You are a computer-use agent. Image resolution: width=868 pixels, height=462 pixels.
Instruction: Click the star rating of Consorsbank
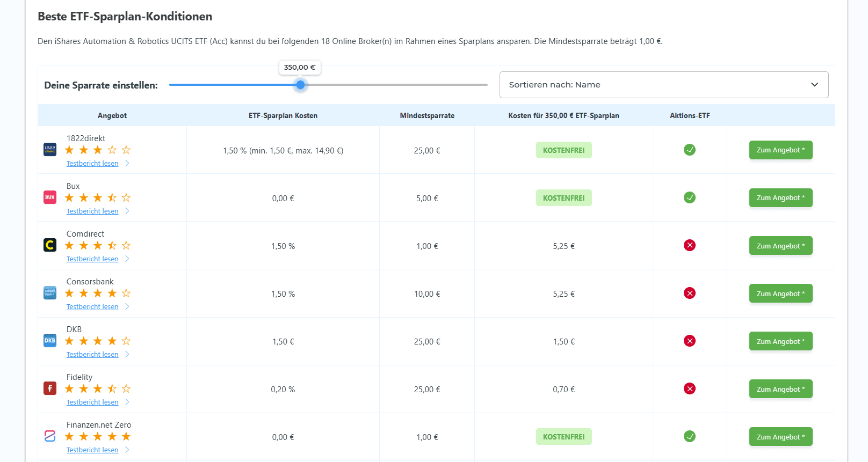(x=98, y=293)
